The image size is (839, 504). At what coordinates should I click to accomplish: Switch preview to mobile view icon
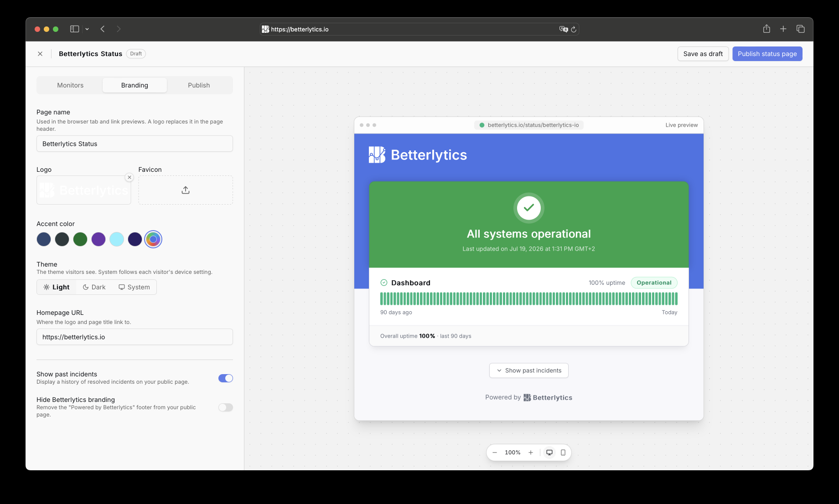click(563, 453)
